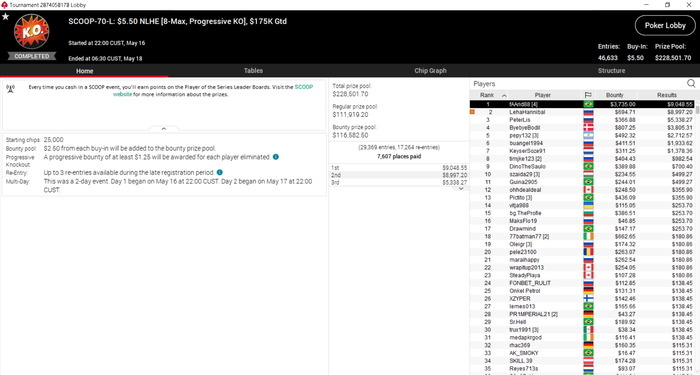Click the $3,805.31 result of ByebyeBodil
The image size is (700, 375).
click(680, 128)
